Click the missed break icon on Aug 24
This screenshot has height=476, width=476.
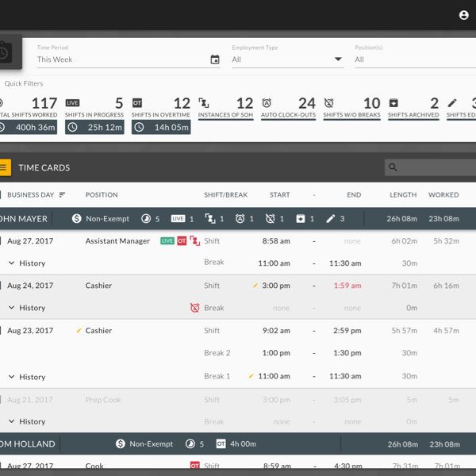pyautogui.click(x=194, y=308)
